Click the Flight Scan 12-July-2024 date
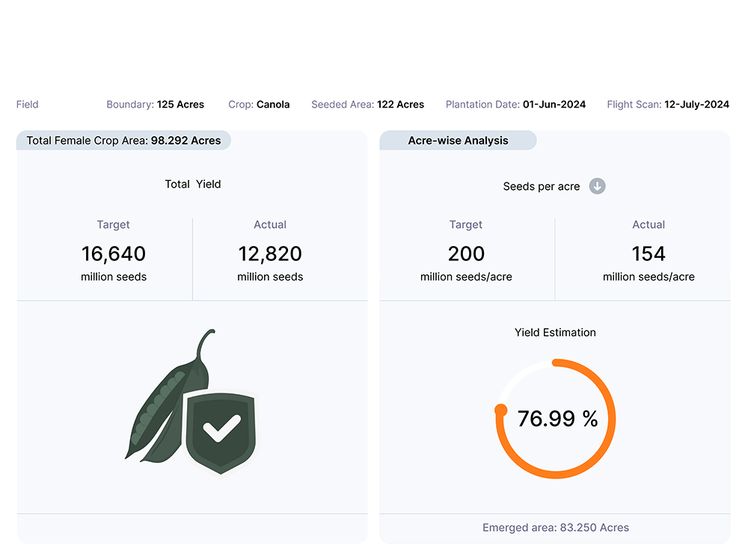Screen dimensions: 748x560 [667, 105]
